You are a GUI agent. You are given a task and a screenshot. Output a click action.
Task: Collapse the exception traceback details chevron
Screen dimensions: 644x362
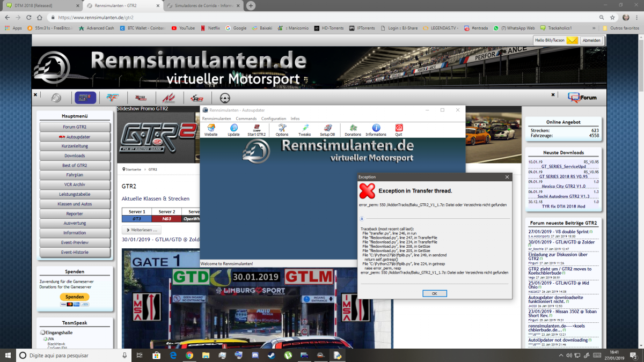click(362, 219)
